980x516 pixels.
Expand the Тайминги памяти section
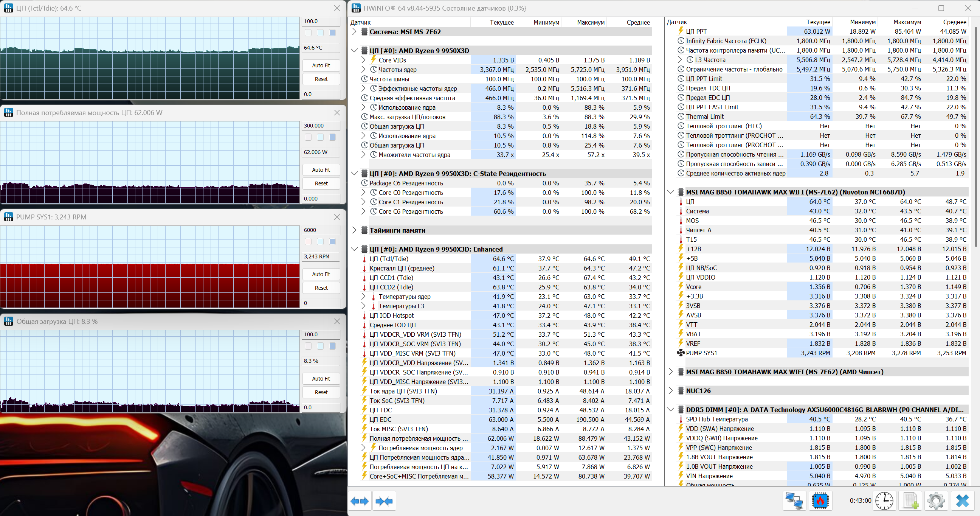pyautogui.click(x=354, y=230)
